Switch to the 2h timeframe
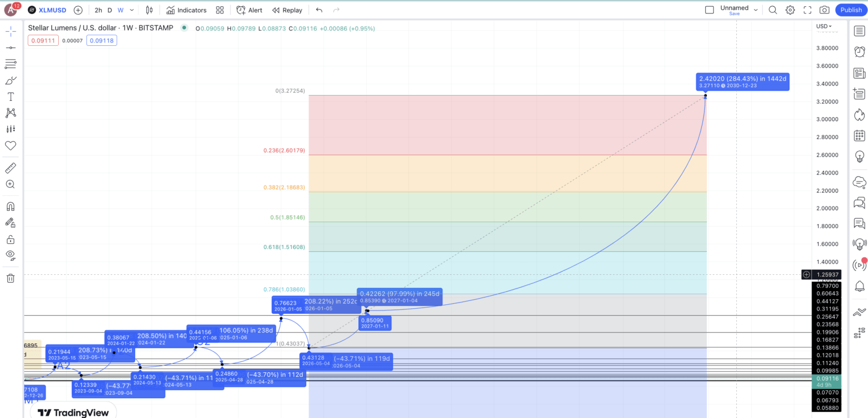This screenshot has width=868, height=418. [x=98, y=10]
